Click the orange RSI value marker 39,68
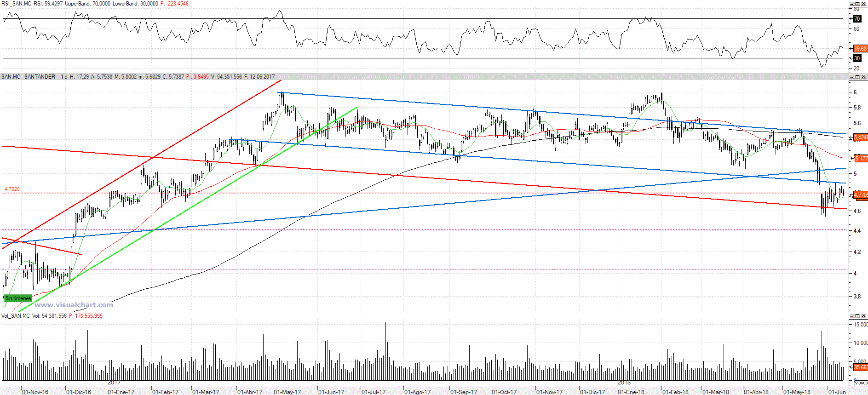Viewport: 868px width, 395px height. [x=860, y=48]
